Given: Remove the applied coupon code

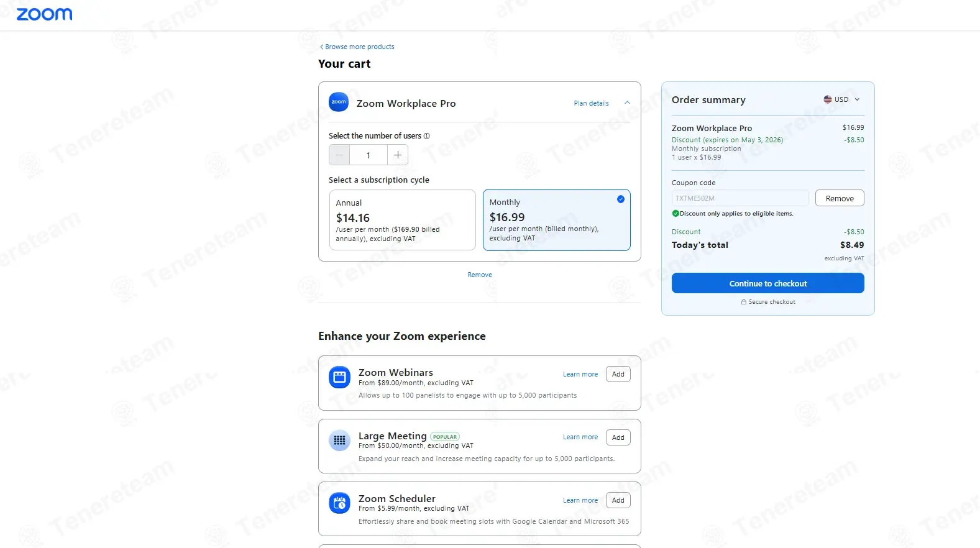Looking at the screenshot, I should tap(840, 198).
